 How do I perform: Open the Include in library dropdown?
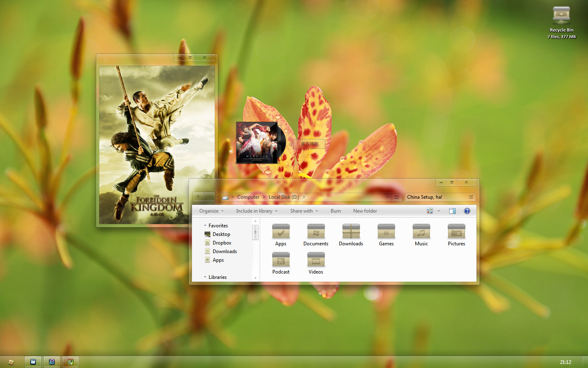256,211
